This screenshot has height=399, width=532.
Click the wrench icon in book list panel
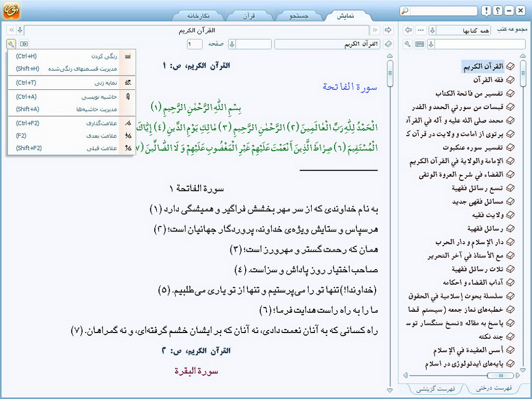click(x=408, y=44)
